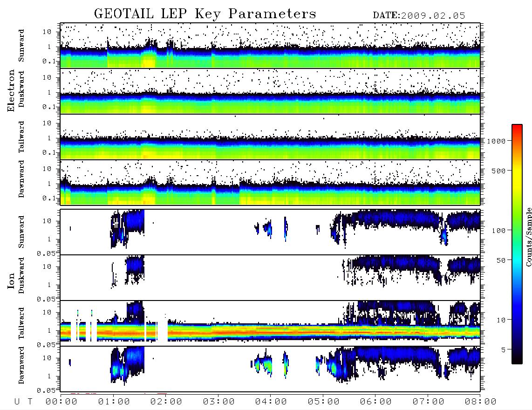The image size is (532, 410).
Task: Click the Electron Sunward spectrogram panel
Action: (x=270, y=46)
